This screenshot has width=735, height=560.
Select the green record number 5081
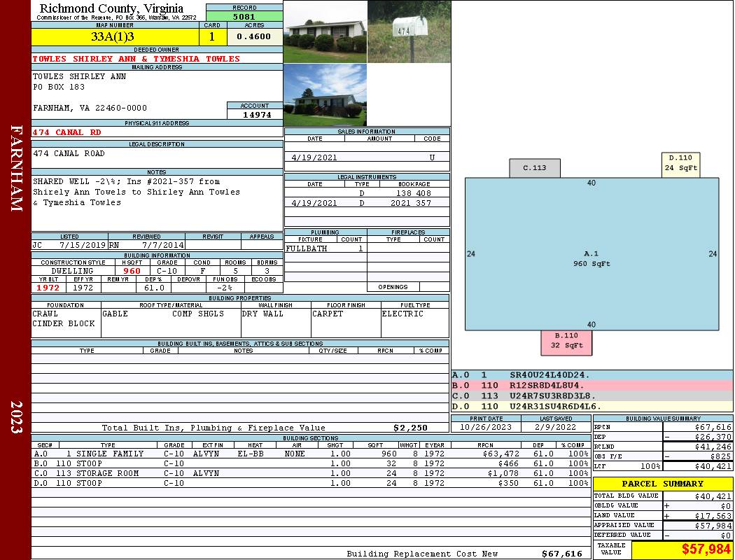(244, 16)
